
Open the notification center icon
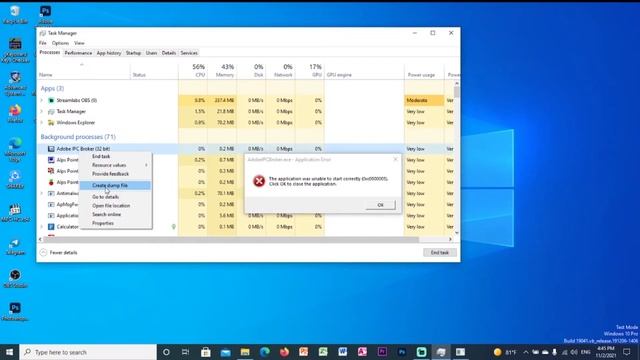point(627,352)
